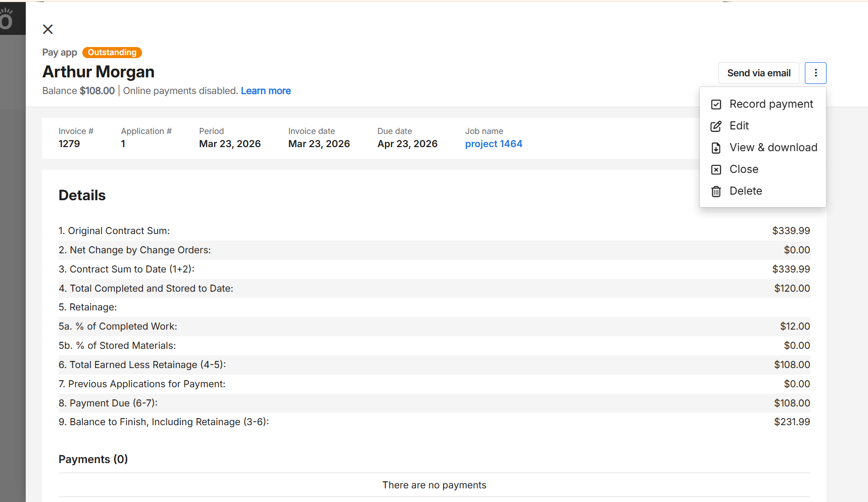Choose Edit text in the options menu
This screenshot has height=502, width=868.
click(x=739, y=126)
